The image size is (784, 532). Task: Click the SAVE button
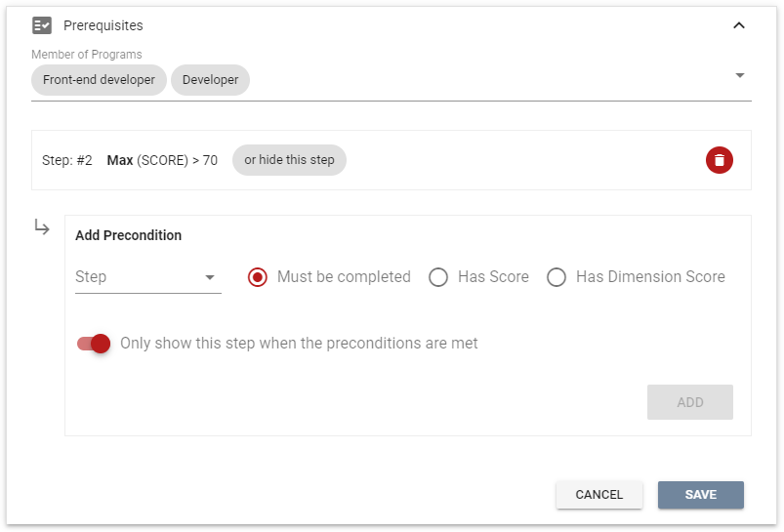(700, 495)
